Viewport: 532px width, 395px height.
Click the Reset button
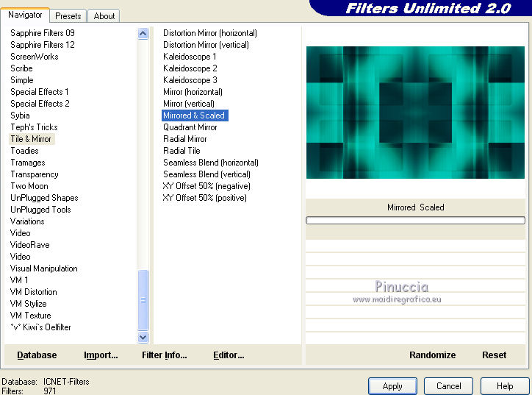494,355
